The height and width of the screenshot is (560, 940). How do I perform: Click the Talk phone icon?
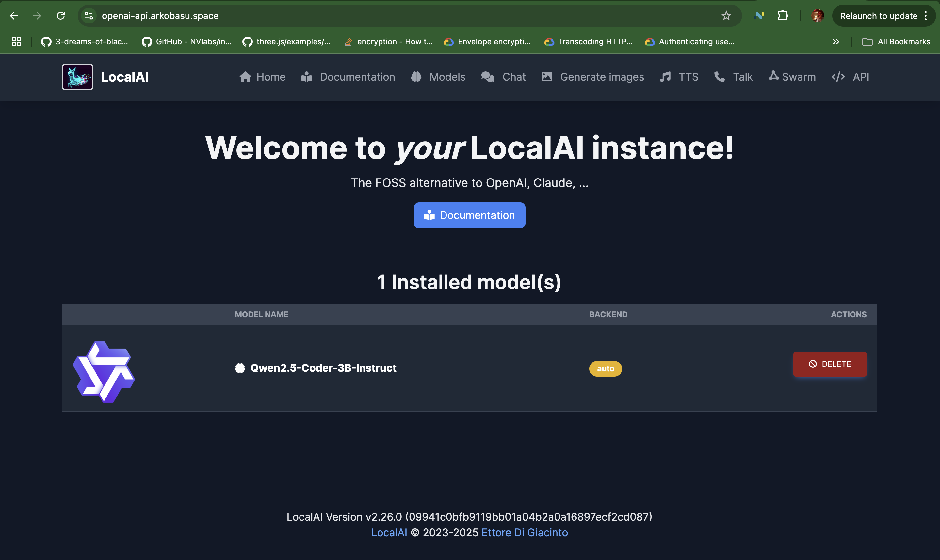(x=719, y=77)
